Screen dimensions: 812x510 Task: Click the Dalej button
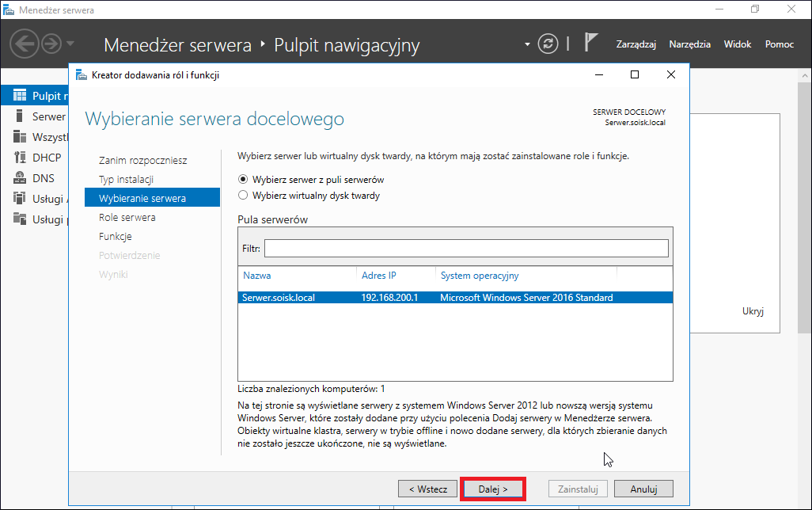pos(493,489)
